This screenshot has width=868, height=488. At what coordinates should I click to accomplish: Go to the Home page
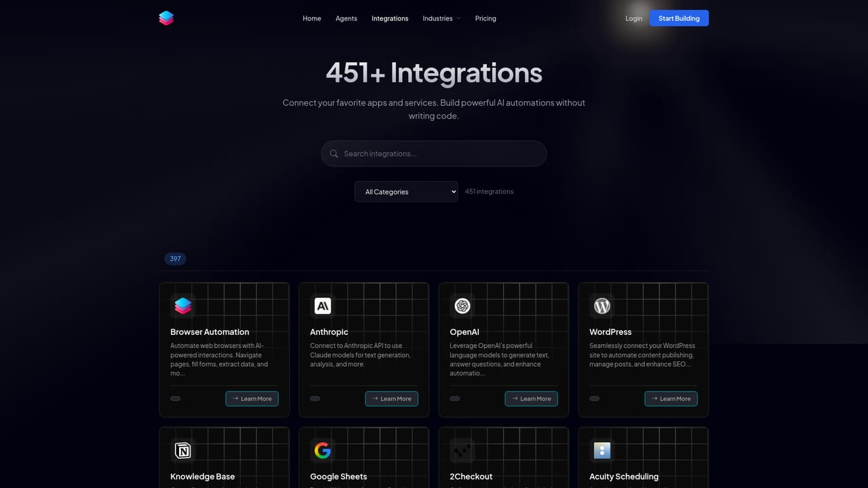click(x=312, y=18)
